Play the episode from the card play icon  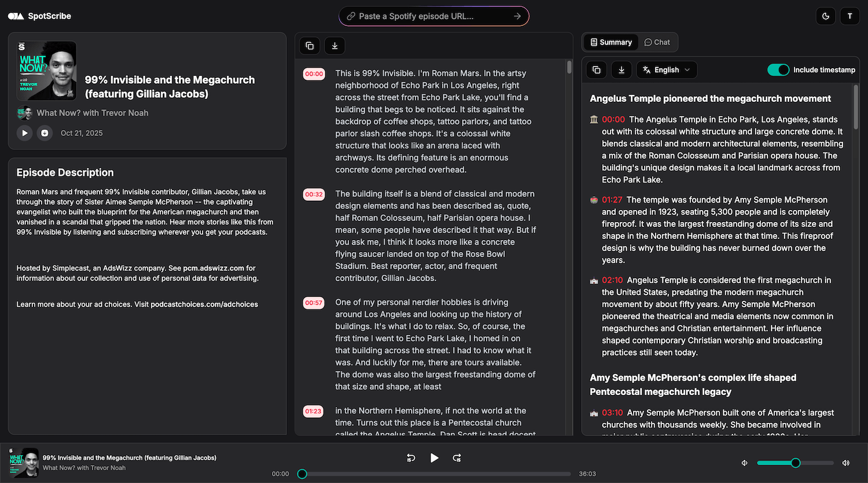click(x=24, y=132)
